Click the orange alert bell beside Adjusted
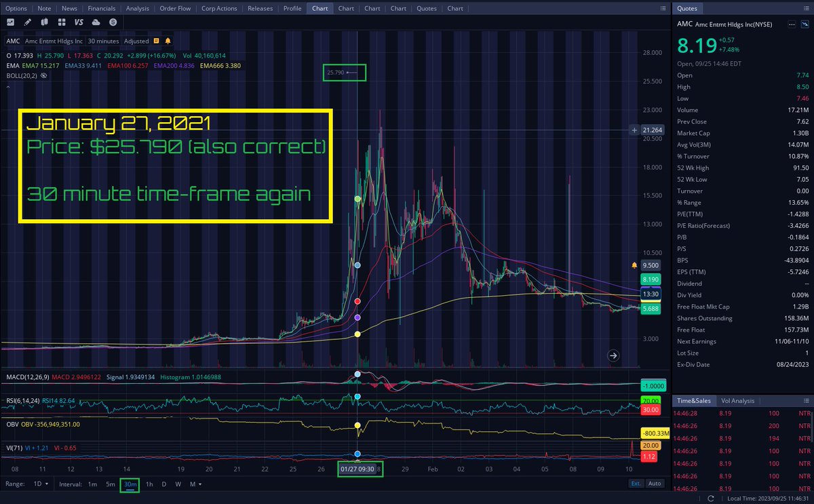 [x=167, y=41]
